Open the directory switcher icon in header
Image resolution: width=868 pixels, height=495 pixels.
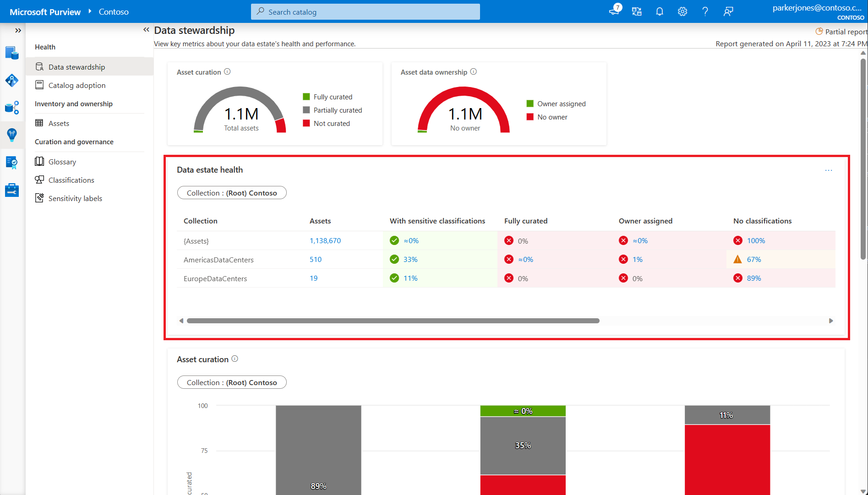[636, 11]
